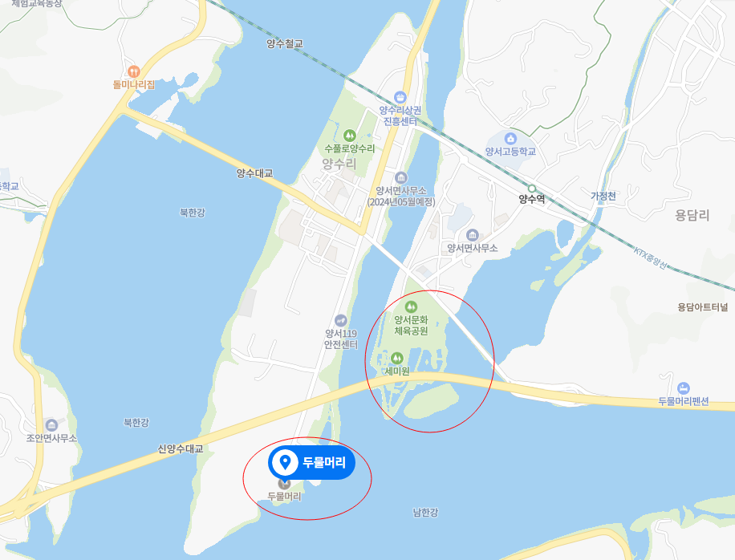Open the 조안면사무소 office icon
The width and height of the screenshot is (735, 560).
point(51,425)
